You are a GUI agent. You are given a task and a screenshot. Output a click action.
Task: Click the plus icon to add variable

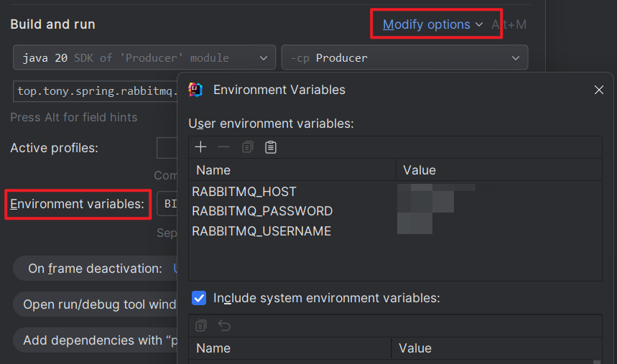[x=201, y=147]
